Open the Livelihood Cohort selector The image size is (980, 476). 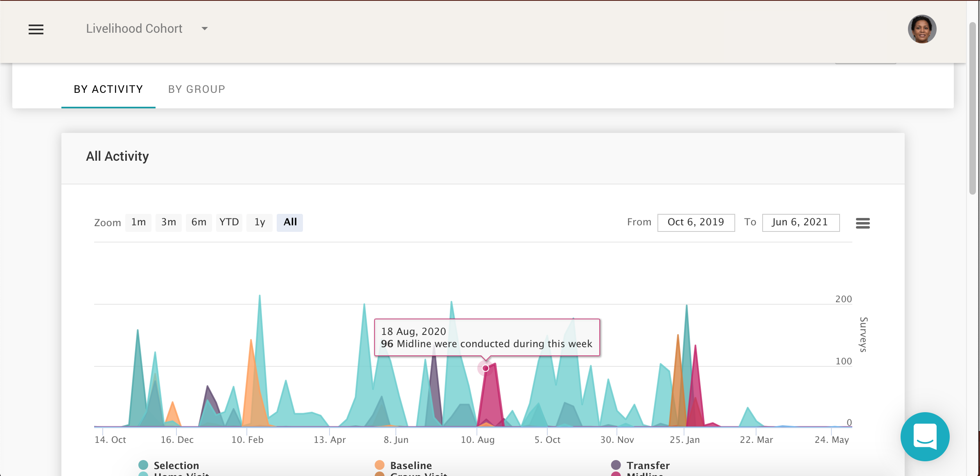click(134, 29)
